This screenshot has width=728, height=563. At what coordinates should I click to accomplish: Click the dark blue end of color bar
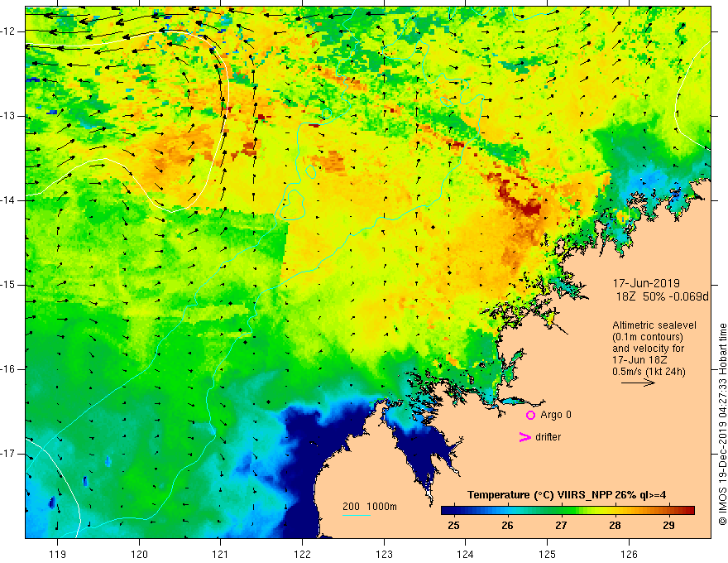[x=447, y=511]
